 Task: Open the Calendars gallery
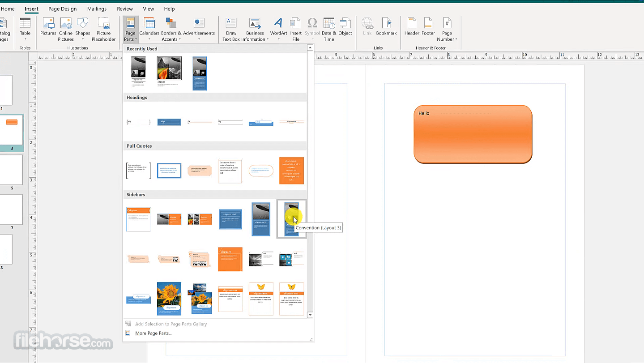pyautogui.click(x=149, y=30)
